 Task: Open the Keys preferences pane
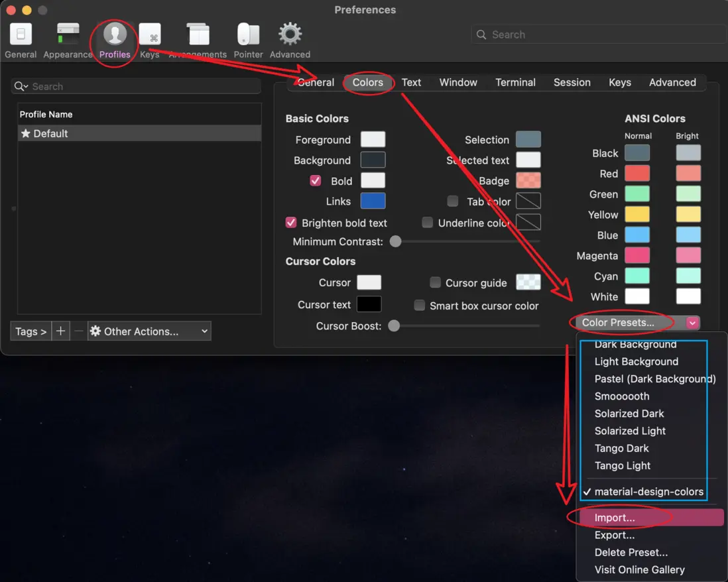tap(149, 41)
